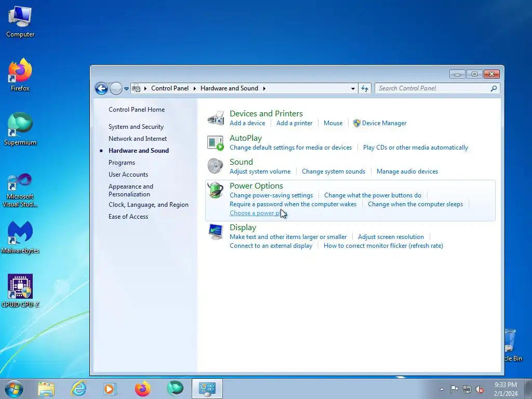
Task: Click Adjust screen resolution link
Action: coord(391,237)
